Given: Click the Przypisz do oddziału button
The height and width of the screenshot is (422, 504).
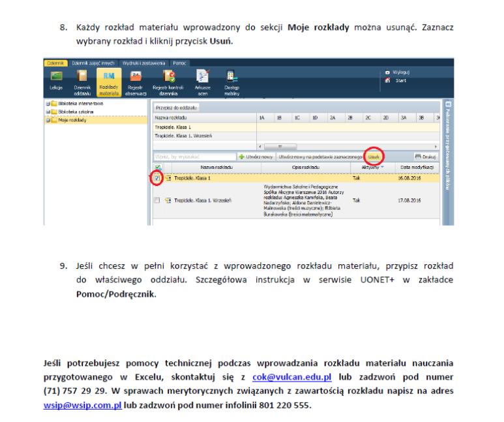Looking at the screenshot, I should 176,108.
